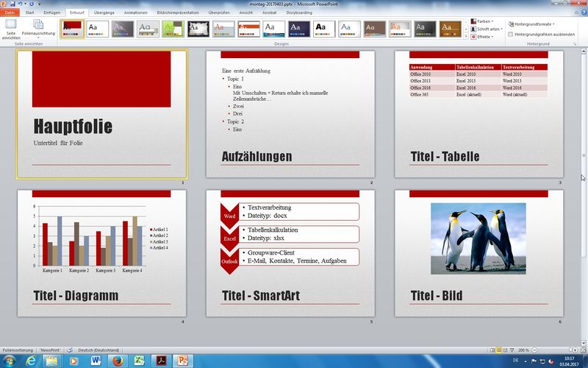This screenshot has width=588, height=368.
Task: Open the quick access toolbar customize arrow
Action: (x=39, y=4)
